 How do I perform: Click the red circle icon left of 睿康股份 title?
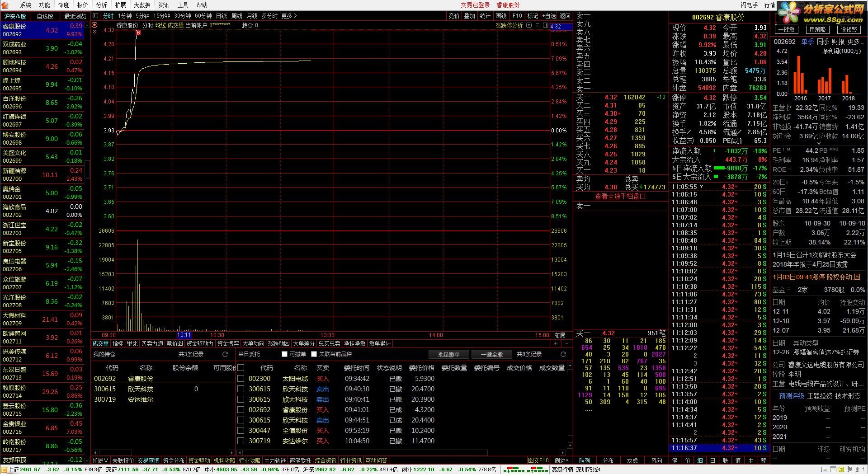point(94,25)
